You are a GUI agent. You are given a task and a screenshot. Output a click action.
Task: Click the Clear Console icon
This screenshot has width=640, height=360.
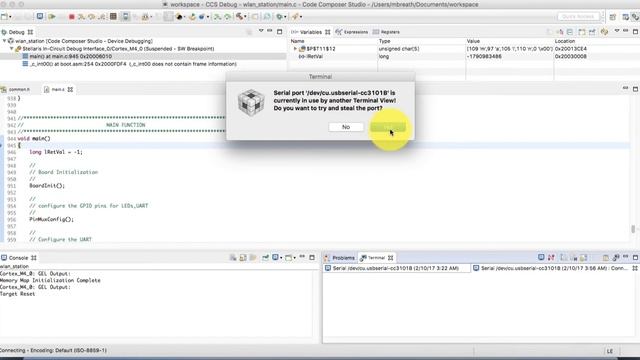point(233,258)
